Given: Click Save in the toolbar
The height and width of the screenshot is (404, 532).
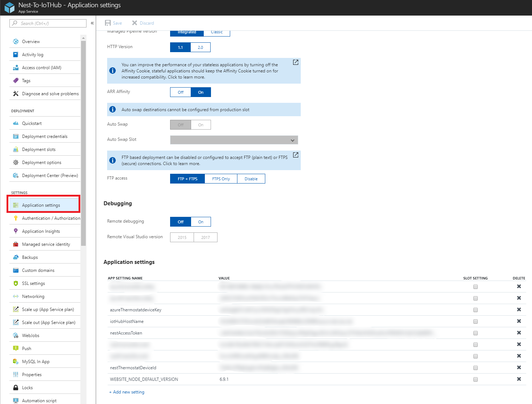Looking at the screenshot, I should pyautogui.click(x=113, y=23).
